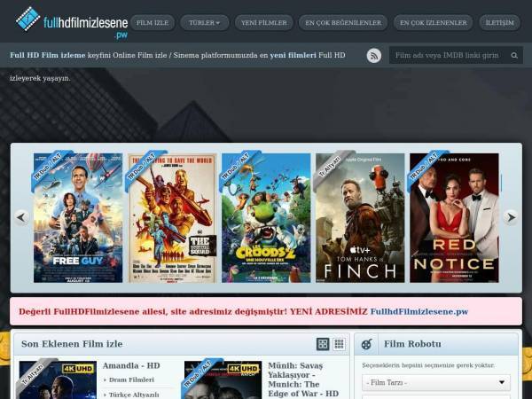Click the film name search field
This screenshot has width=532, height=399.
tap(448, 55)
